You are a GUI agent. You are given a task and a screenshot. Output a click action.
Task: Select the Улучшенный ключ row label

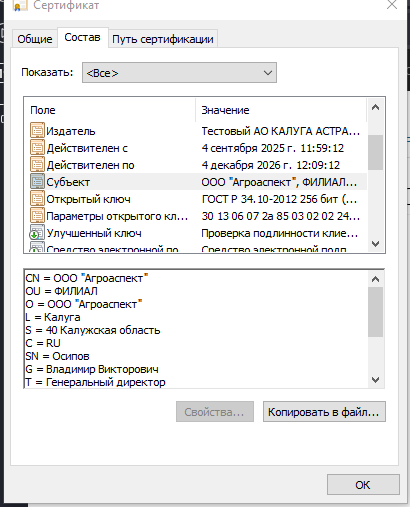94,233
